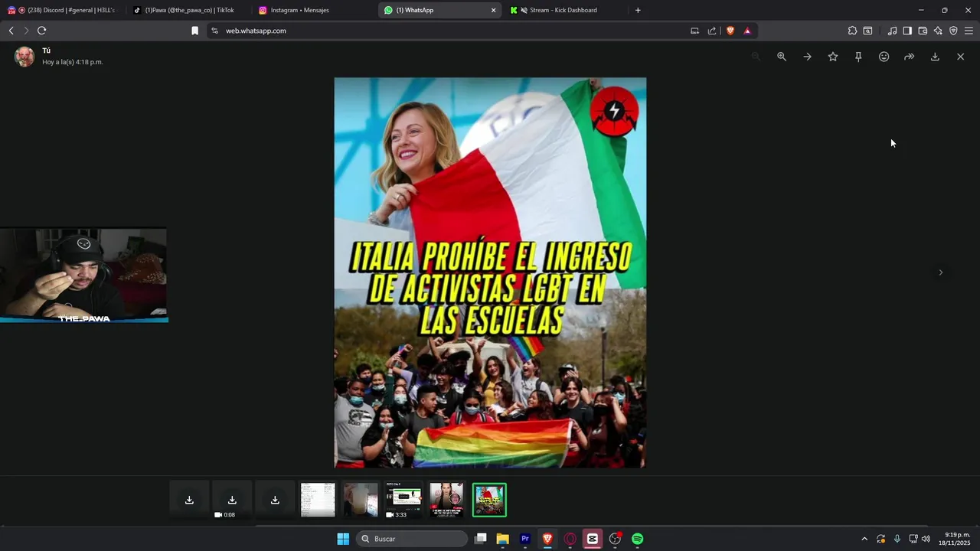Click the share page icon in address bar
Screen dimensions: 980x551
tap(712, 31)
